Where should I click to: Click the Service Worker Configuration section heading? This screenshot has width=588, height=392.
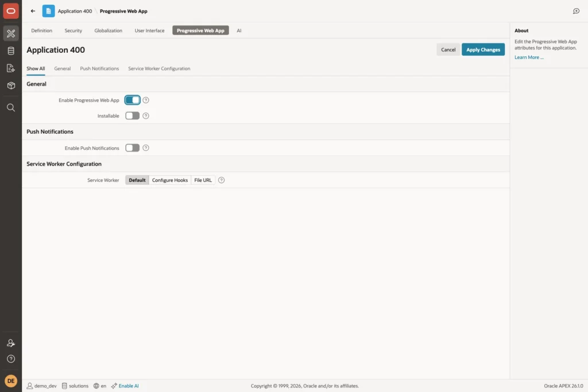pos(64,164)
